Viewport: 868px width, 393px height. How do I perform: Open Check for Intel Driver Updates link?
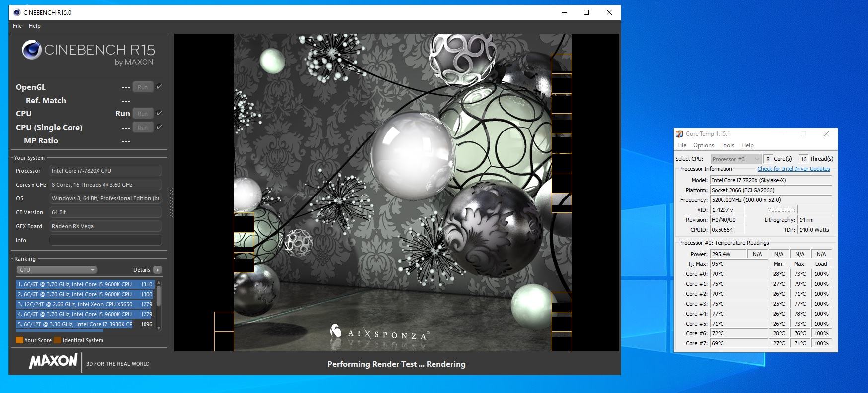point(794,169)
